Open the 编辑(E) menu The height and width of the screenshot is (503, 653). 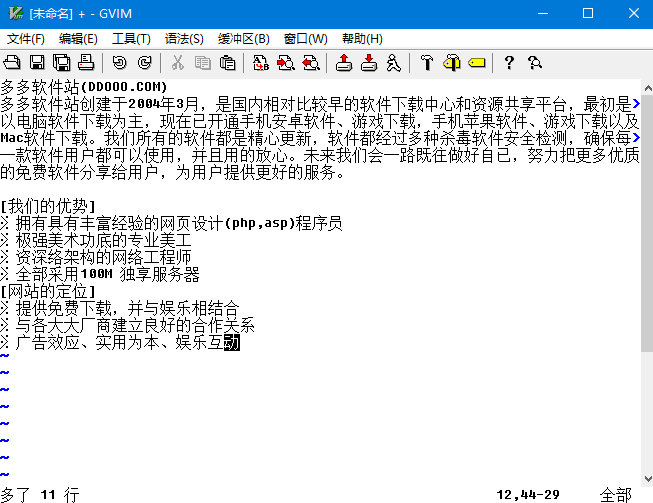(x=78, y=39)
